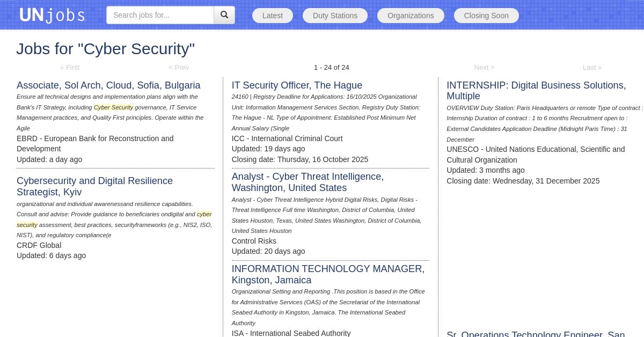Go to the Organizations tab
Viewport: 644px width, 337px height.
pyautogui.click(x=411, y=16)
